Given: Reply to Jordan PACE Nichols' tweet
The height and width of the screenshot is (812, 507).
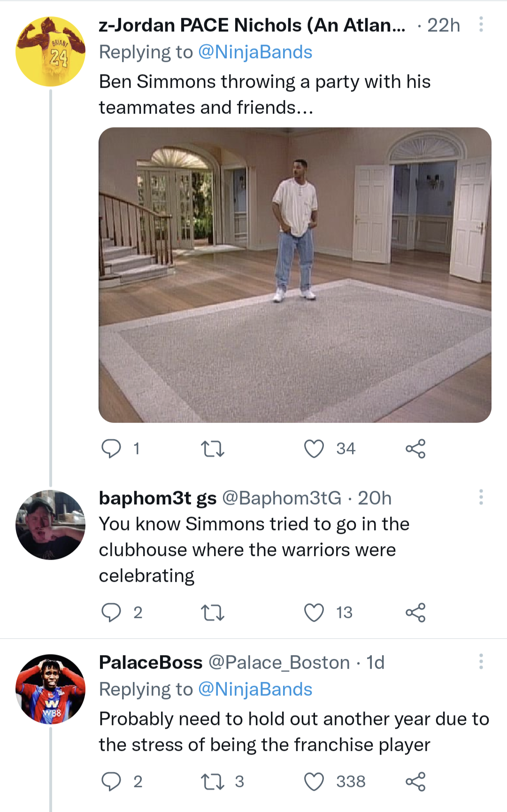Looking at the screenshot, I should coord(111,449).
